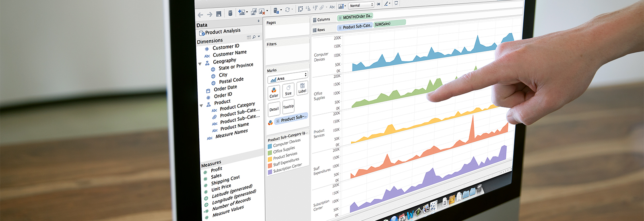Click the forward arrow in the toolbar
644x221 pixels.
coord(209,14)
